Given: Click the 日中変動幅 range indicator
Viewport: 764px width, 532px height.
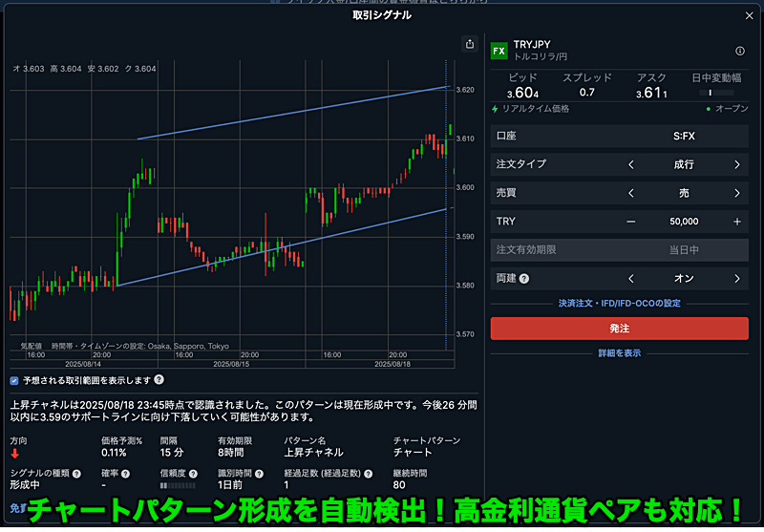Looking at the screenshot, I should coord(716,92).
